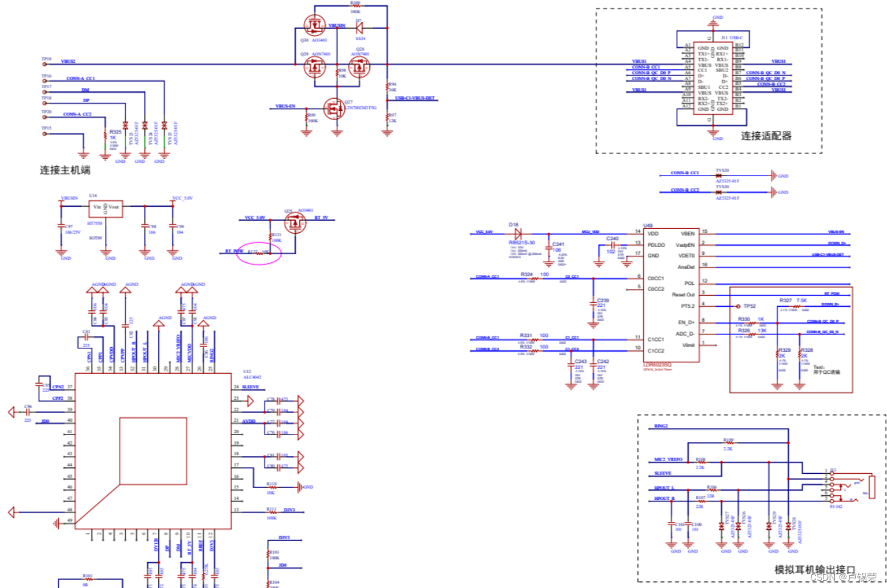Select the U49 LDR6023SQ chip body
Viewport: 887px width, 588px height.
[x=671, y=294]
